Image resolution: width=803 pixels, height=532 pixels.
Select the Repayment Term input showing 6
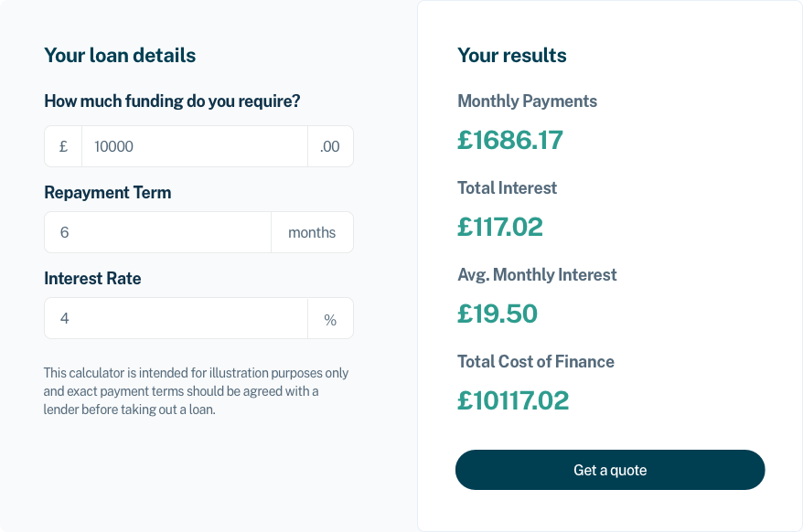click(x=155, y=232)
